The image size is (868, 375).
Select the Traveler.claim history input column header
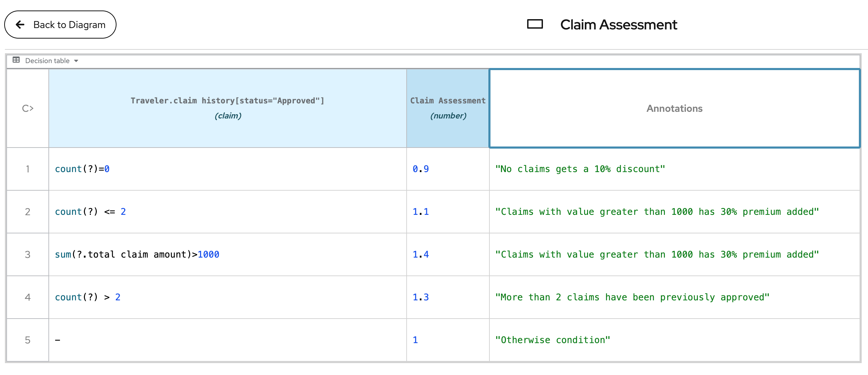tap(228, 108)
